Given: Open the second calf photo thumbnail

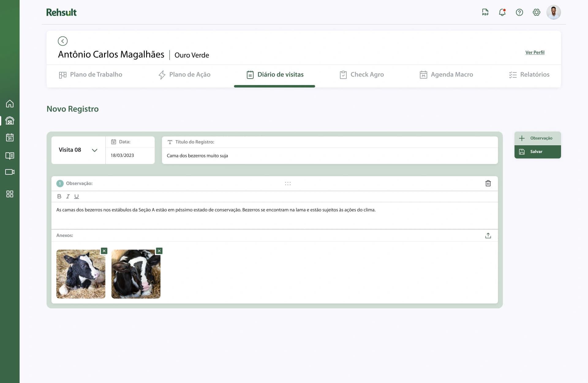Looking at the screenshot, I should (x=136, y=274).
